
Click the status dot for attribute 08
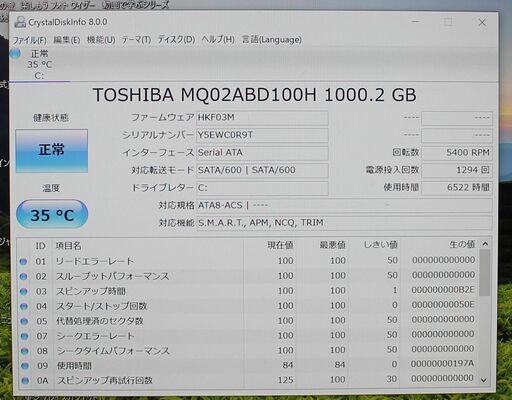pyautogui.click(x=24, y=351)
